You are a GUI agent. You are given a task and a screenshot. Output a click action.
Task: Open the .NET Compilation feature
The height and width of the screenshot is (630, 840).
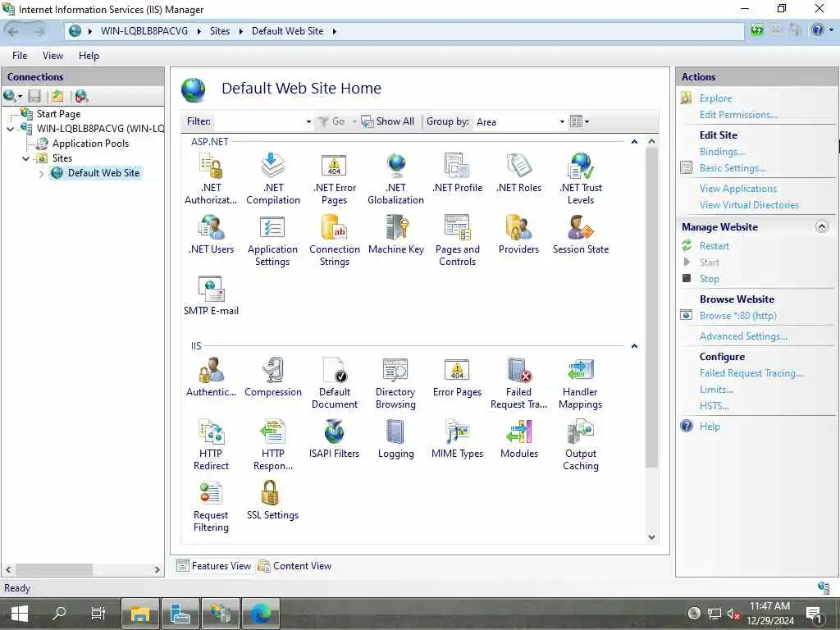pos(272,179)
